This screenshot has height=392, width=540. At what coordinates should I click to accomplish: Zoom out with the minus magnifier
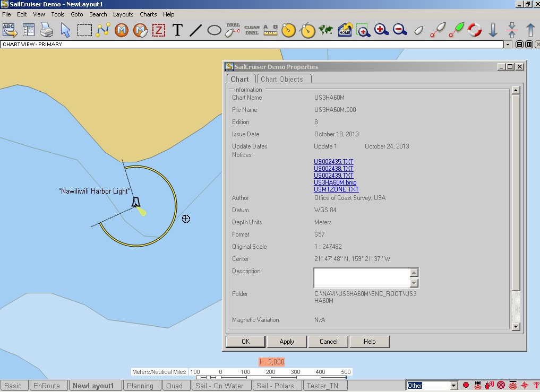(x=400, y=30)
